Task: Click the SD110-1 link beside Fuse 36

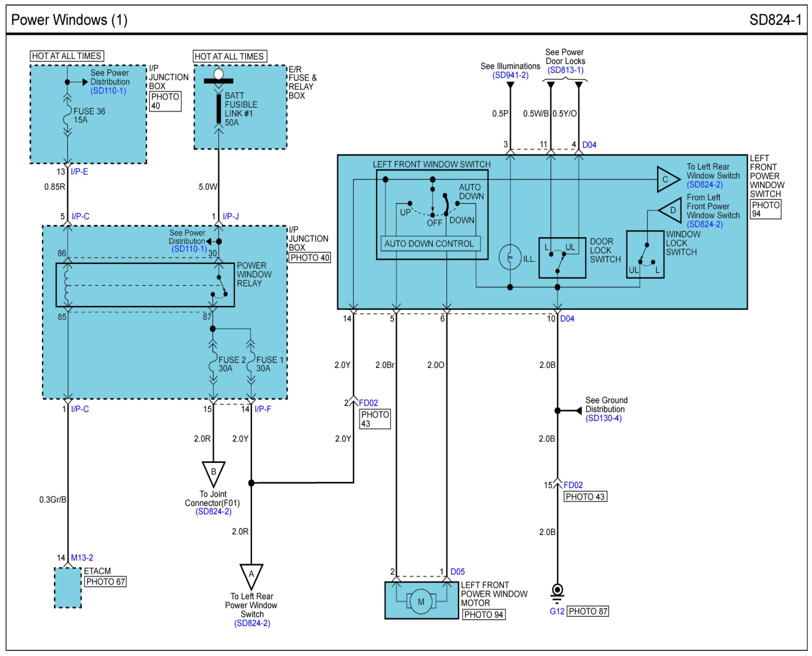Action: [108, 91]
